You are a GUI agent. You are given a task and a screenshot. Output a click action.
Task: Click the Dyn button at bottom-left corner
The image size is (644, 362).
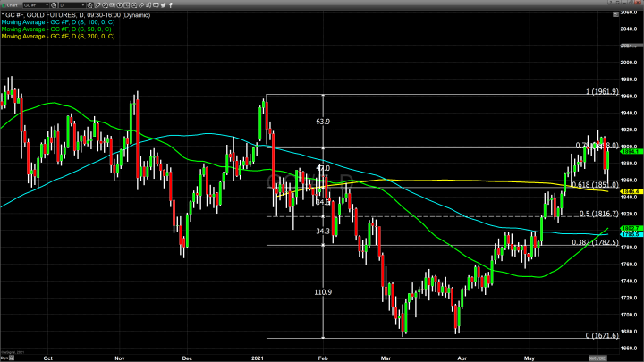(x=7, y=357)
